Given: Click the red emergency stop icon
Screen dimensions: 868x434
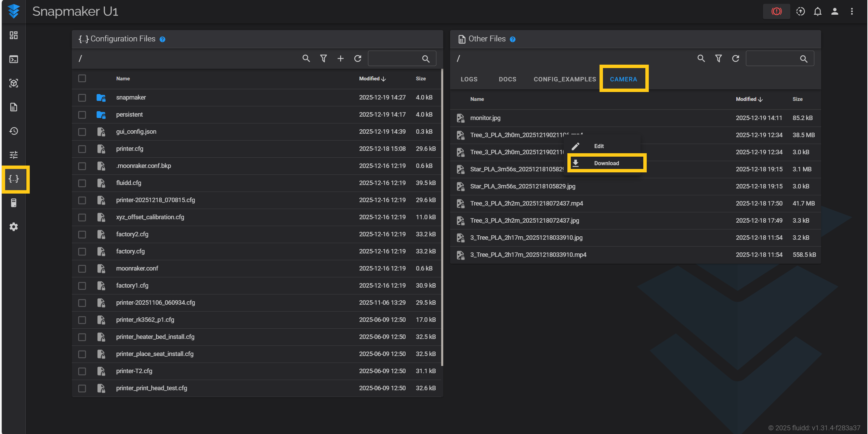Looking at the screenshot, I should click(x=776, y=11).
